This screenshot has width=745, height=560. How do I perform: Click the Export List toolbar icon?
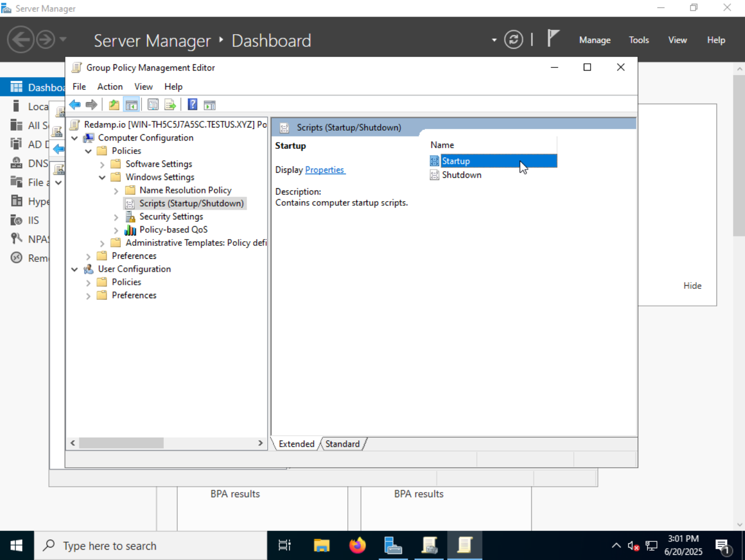click(170, 105)
